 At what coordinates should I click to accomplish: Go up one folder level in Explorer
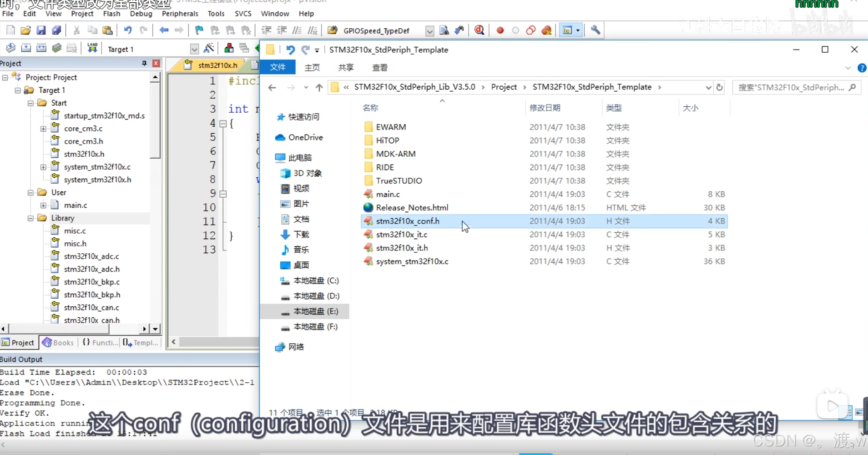click(x=319, y=87)
